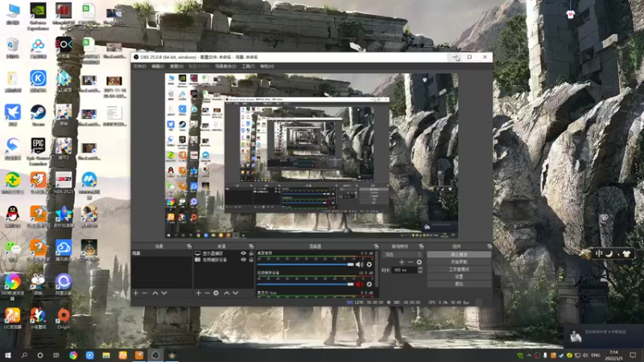Pop out the Audio Mixer dock panel

pyautogui.click(x=376, y=246)
